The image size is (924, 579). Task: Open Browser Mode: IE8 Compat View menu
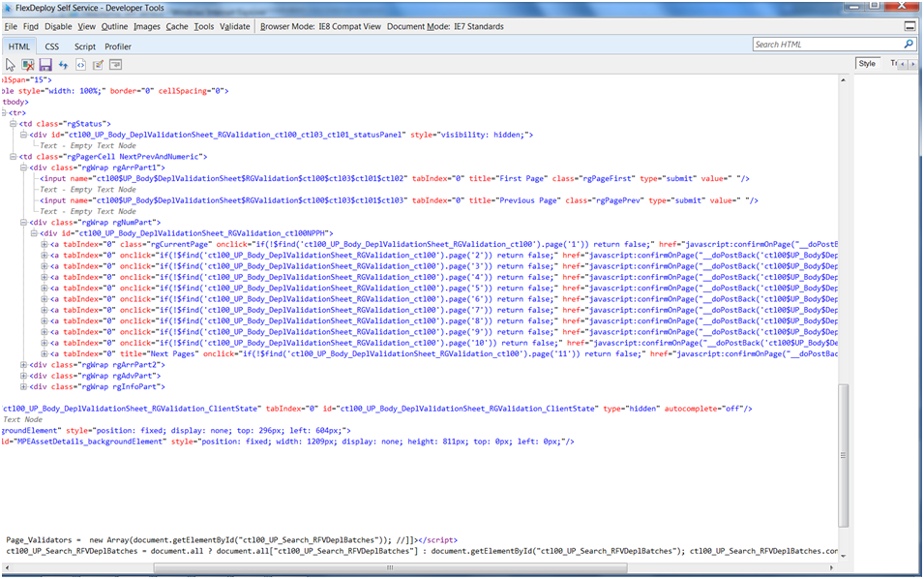click(x=320, y=26)
